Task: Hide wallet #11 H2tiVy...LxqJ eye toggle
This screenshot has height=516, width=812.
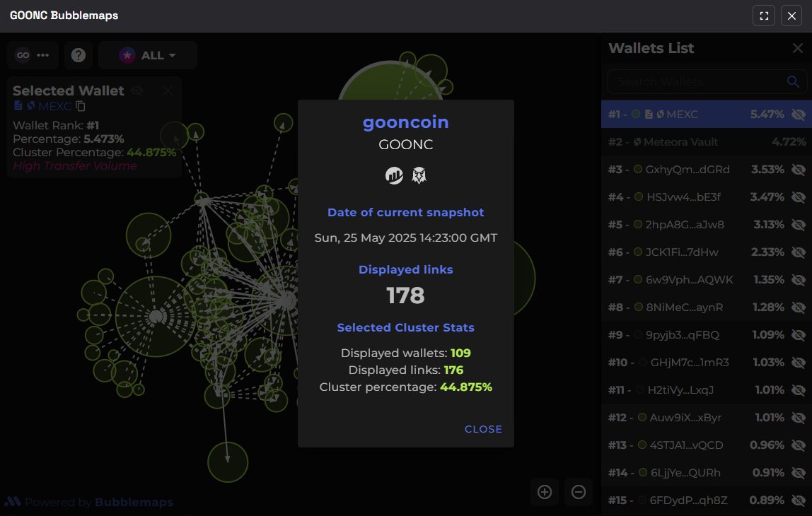Action: pos(799,389)
